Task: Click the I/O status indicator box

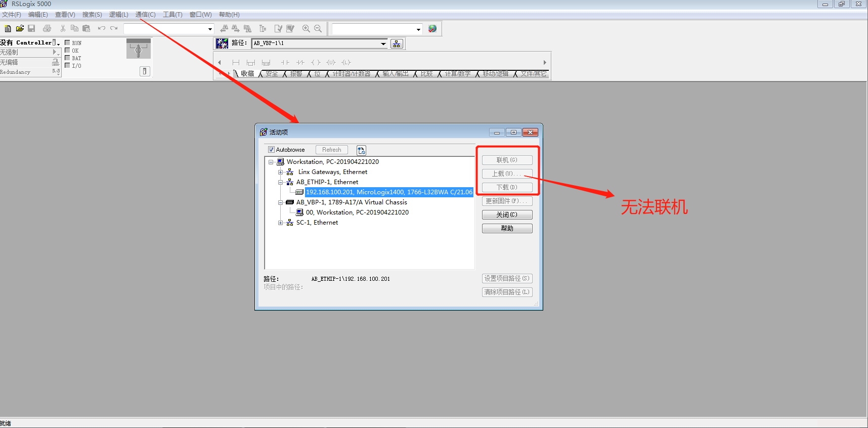Action: click(x=67, y=65)
